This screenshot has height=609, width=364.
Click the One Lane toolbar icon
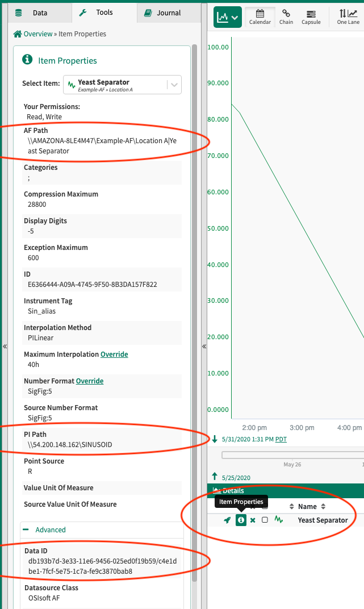pyautogui.click(x=348, y=17)
